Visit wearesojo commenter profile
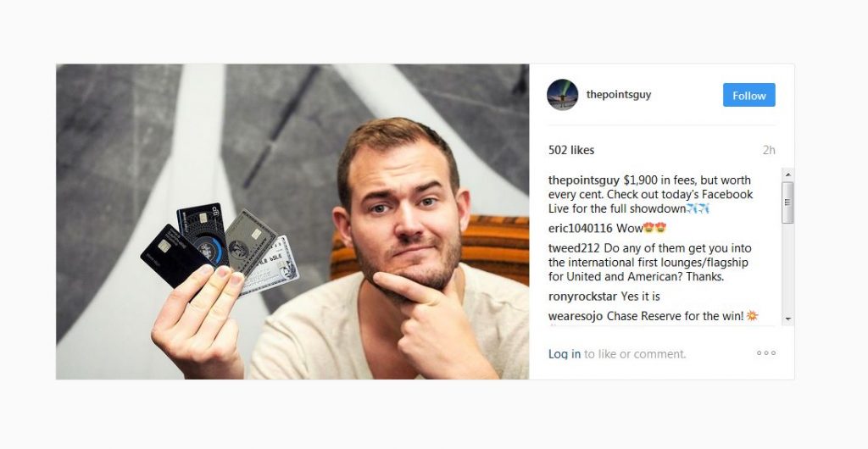 [576, 316]
